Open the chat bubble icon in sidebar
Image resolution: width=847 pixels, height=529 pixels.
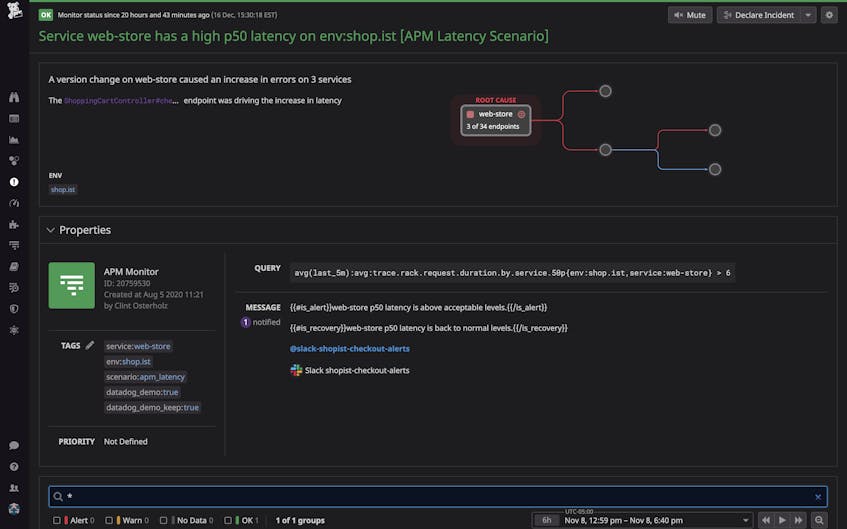14,445
